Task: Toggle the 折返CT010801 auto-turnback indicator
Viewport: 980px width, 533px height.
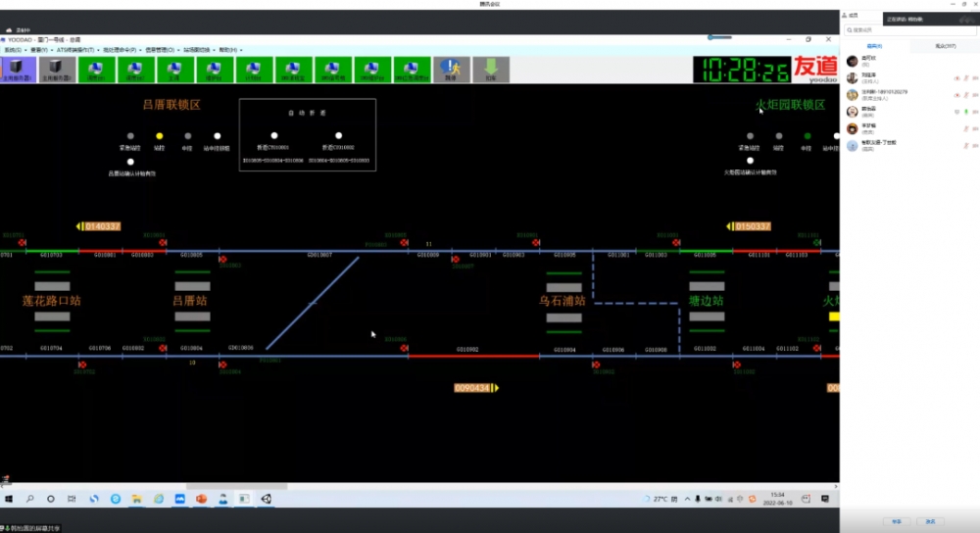Action: pos(274,136)
